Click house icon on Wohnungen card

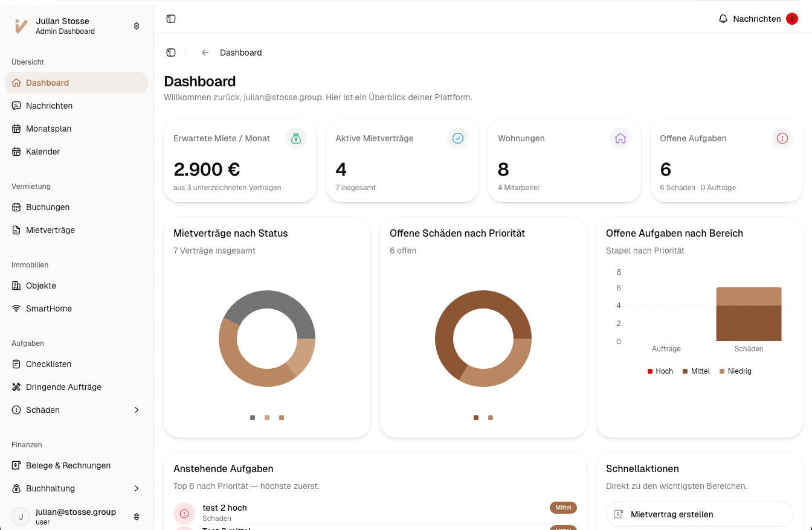pos(620,138)
